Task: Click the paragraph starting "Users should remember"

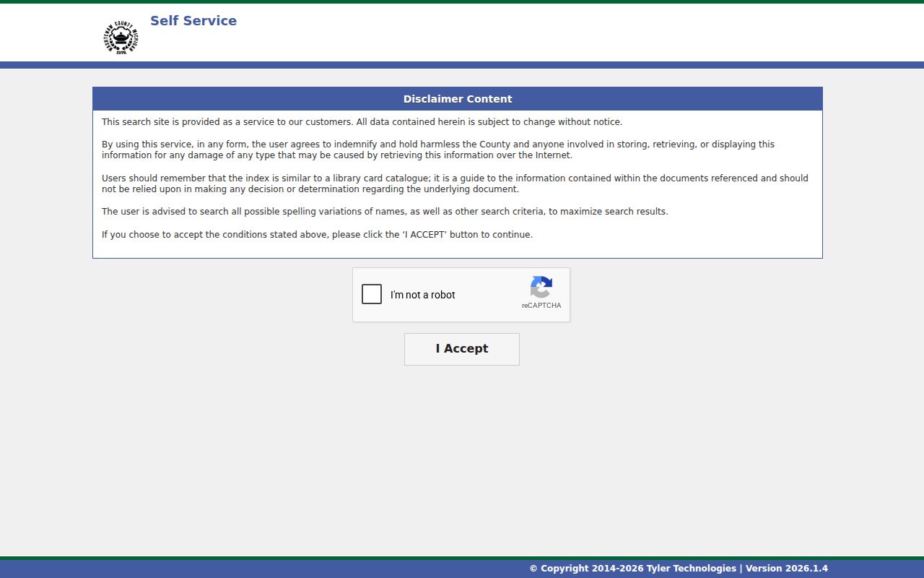Action: (x=455, y=184)
